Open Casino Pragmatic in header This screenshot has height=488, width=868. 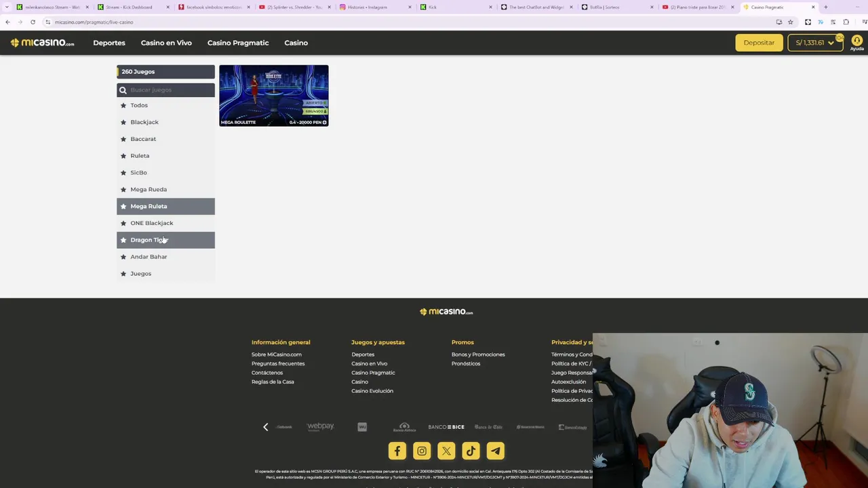click(x=238, y=43)
